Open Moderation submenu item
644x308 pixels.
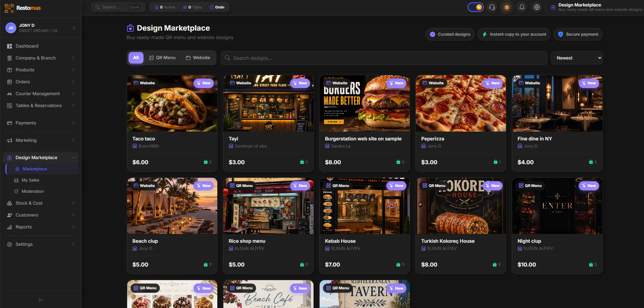coord(42,191)
